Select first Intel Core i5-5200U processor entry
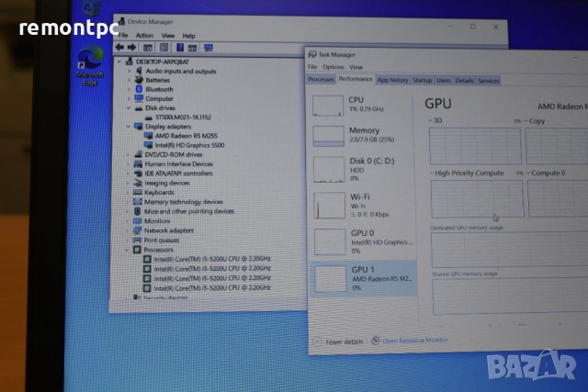588x392 pixels. click(212, 259)
